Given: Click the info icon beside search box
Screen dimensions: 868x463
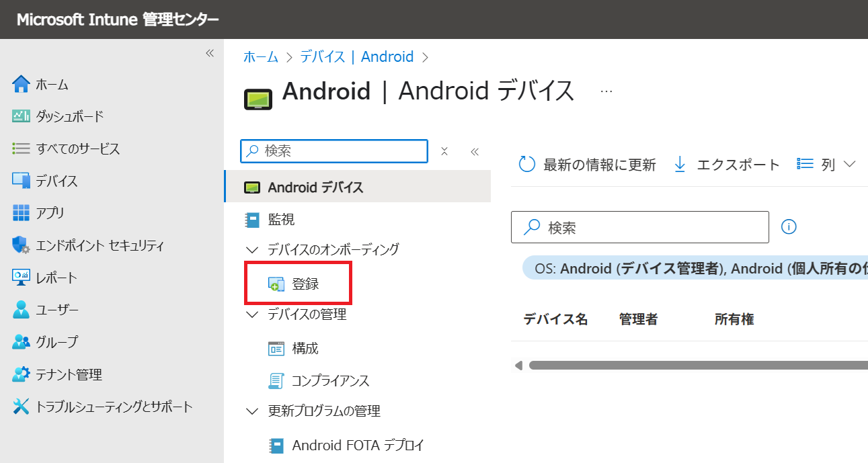Looking at the screenshot, I should (x=789, y=227).
